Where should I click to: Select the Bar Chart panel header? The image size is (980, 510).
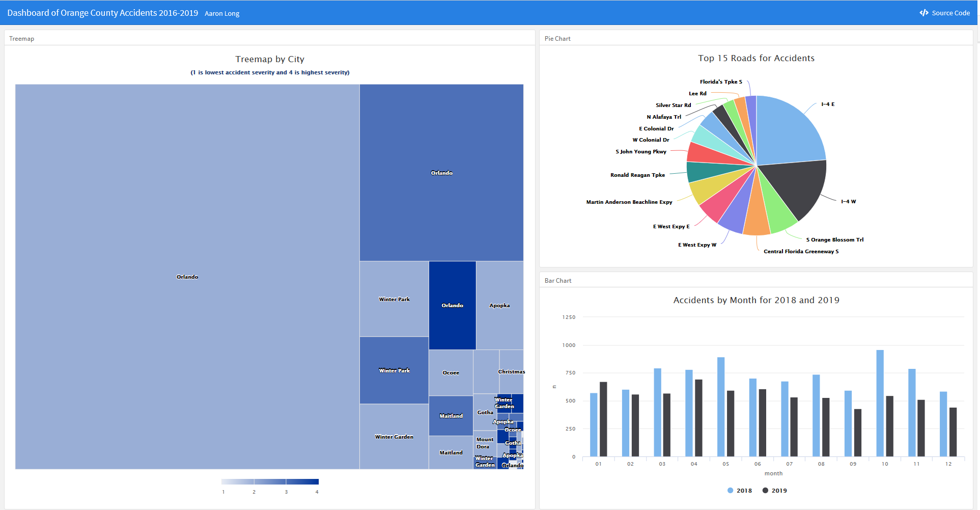point(558,281)
